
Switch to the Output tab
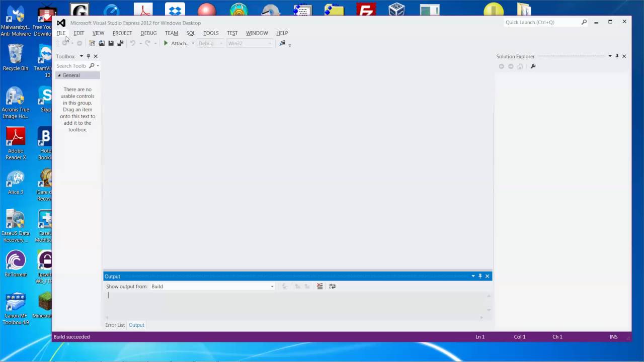coord(136,325)
